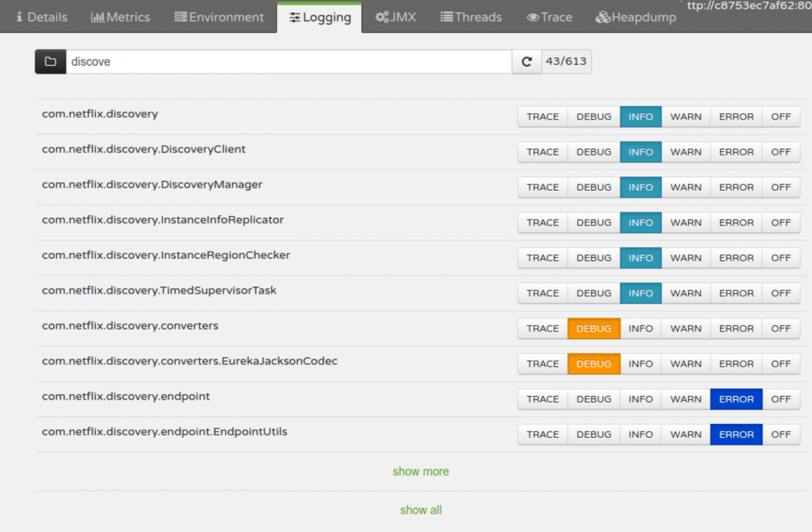Set InstanceInfoReplicator logger to ERROR
Screen dimensions: 812x532
(x=736, y=223)
